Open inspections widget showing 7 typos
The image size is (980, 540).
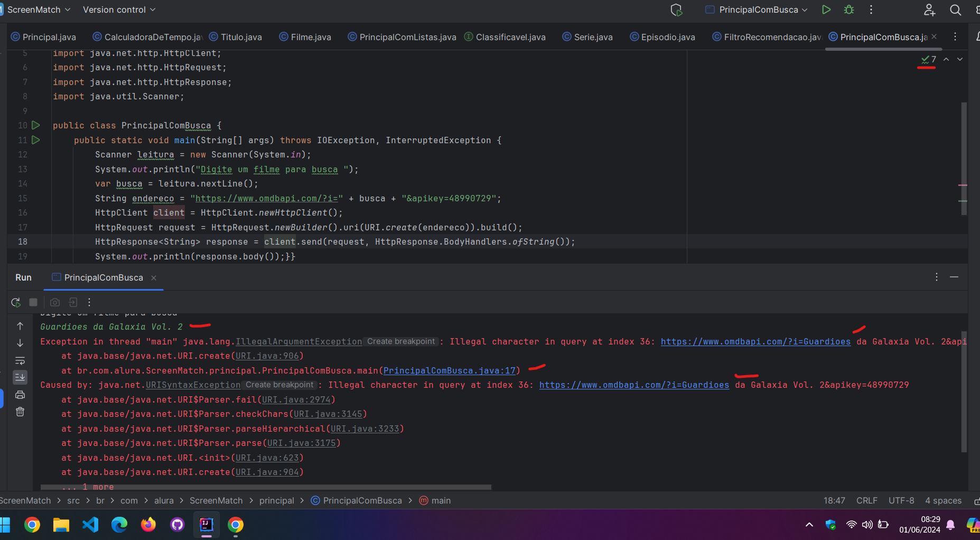(928, 59)
